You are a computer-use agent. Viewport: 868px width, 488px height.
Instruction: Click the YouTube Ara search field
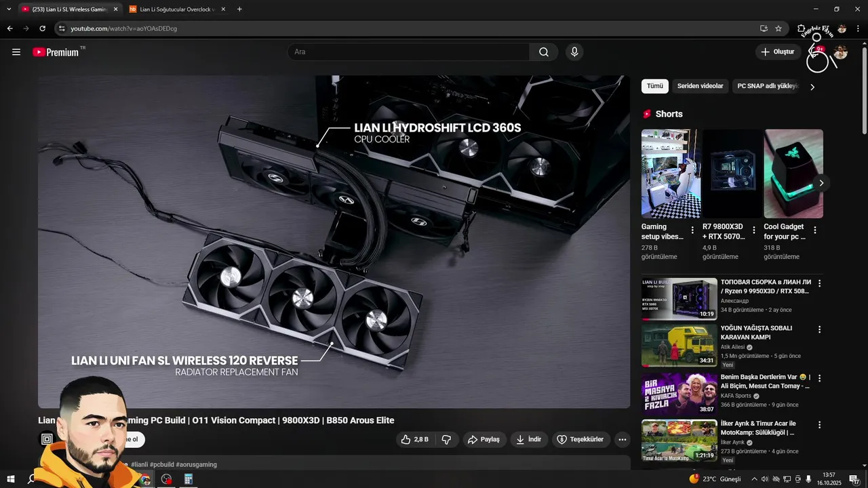[408, 52]
